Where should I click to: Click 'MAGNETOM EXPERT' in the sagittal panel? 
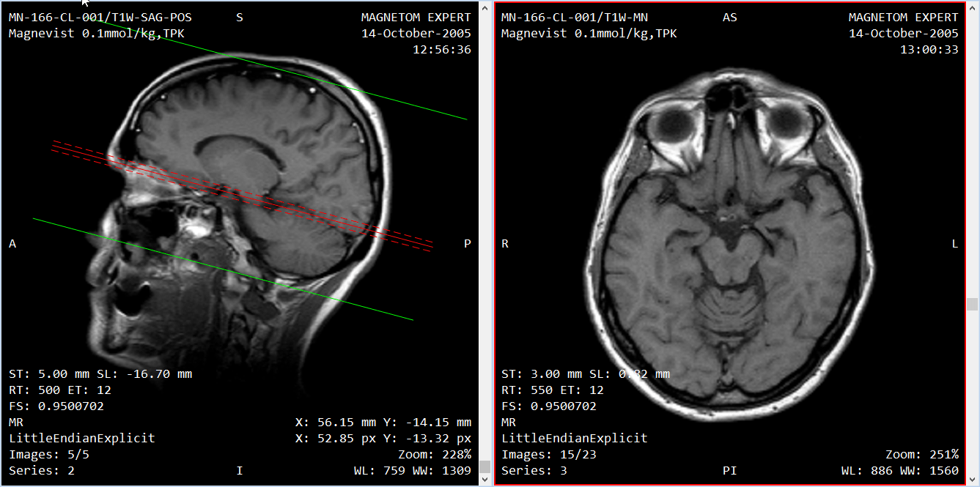coord(416,18)
